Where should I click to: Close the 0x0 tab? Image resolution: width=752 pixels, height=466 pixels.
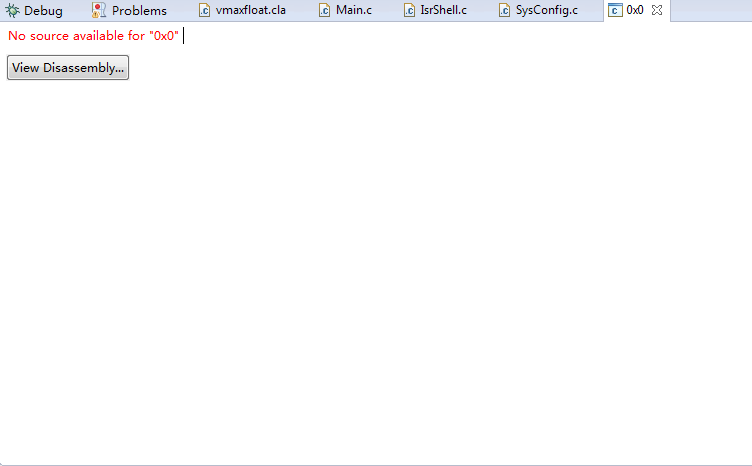pyautogui.click(x=657, y=10)
